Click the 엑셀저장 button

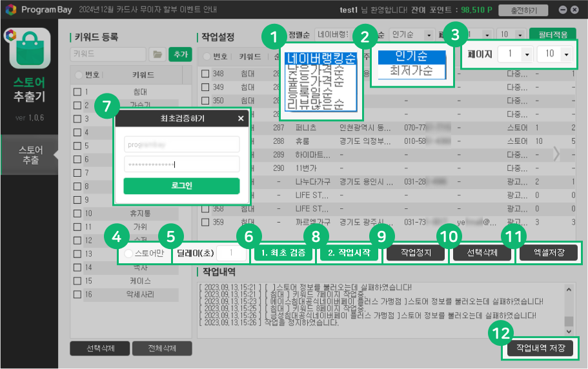click(548, 253)
